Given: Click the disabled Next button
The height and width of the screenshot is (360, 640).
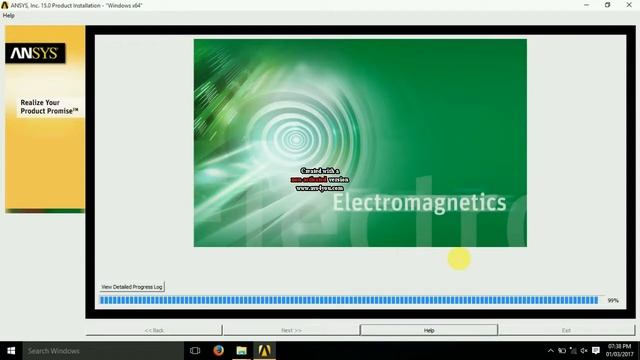Looking at the screenshot, I should tap(291, 330).
